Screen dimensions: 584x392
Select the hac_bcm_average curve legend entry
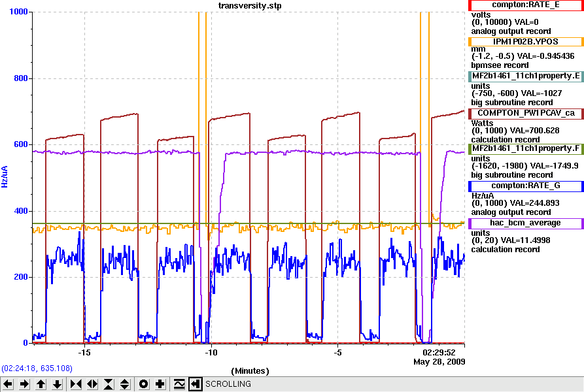click(526, 223)
